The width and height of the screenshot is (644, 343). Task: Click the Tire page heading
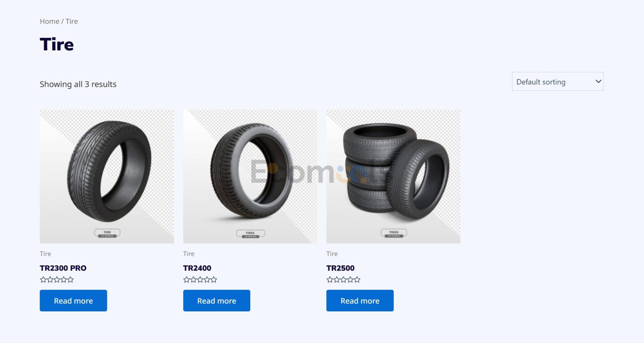tap(57, 44)
